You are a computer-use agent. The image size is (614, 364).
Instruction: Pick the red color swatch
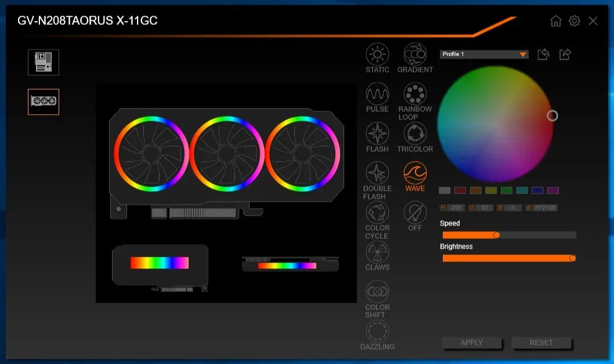460,191
